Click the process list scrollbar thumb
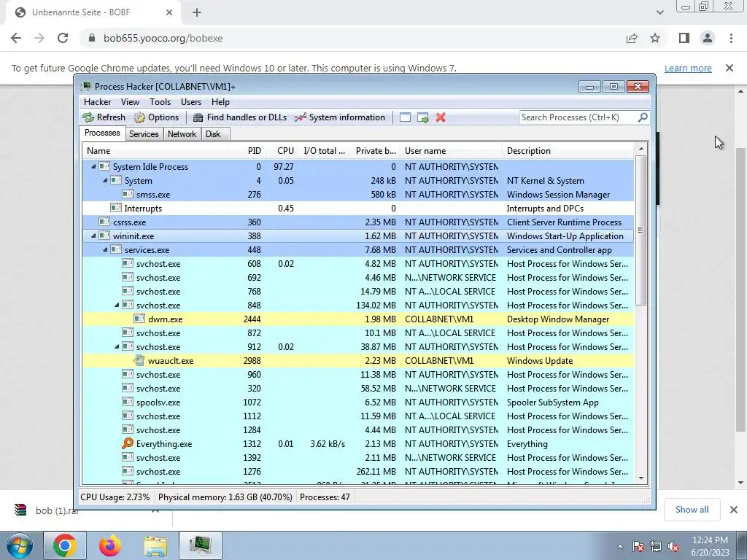The width and height of the screenshot is (747, 560). click(641, 230)
